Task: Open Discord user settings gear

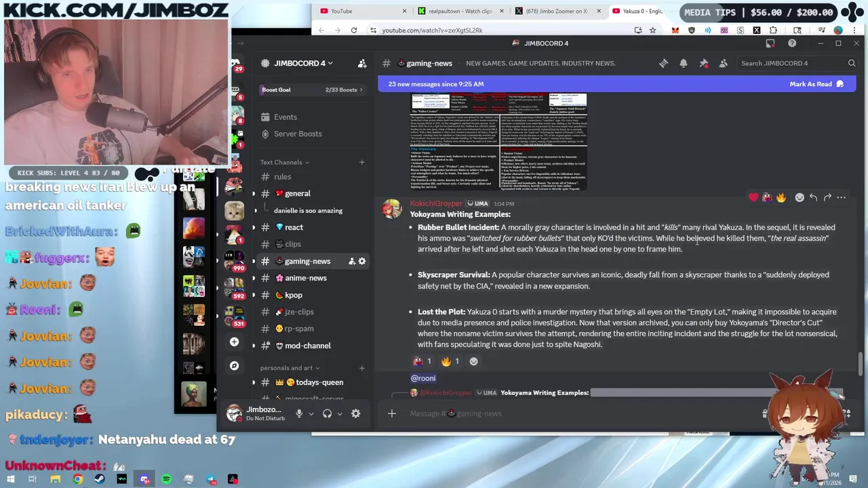Action: 355,413
